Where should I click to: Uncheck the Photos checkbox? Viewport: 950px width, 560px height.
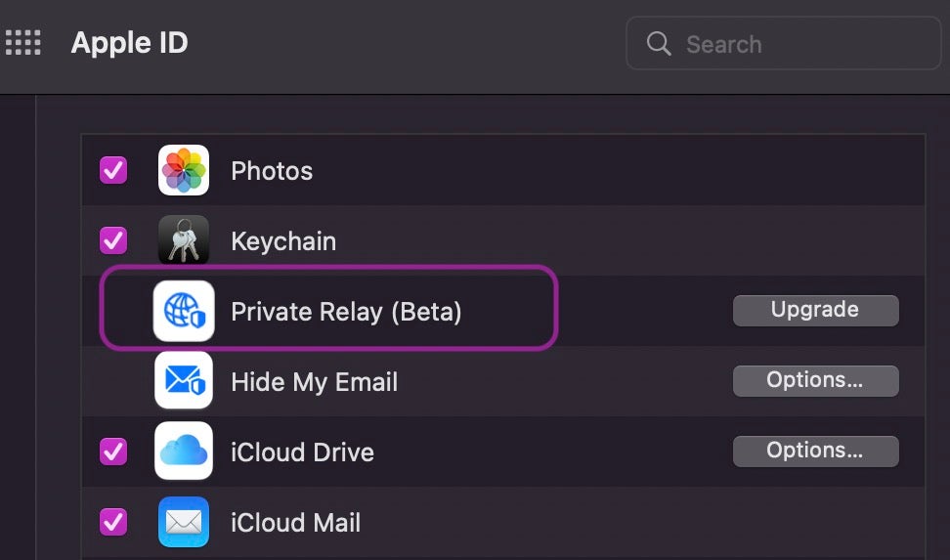click(113, 171)
